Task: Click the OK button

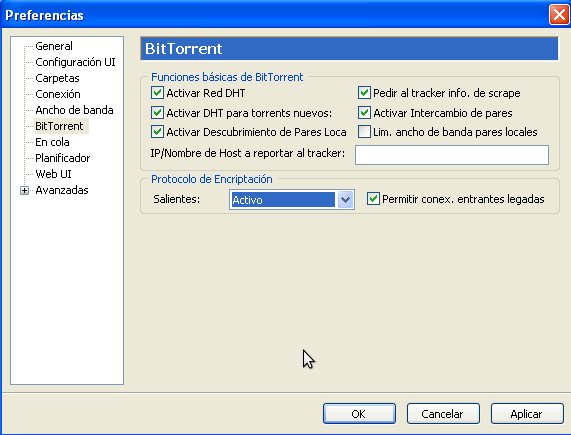Action: (359, 414)
